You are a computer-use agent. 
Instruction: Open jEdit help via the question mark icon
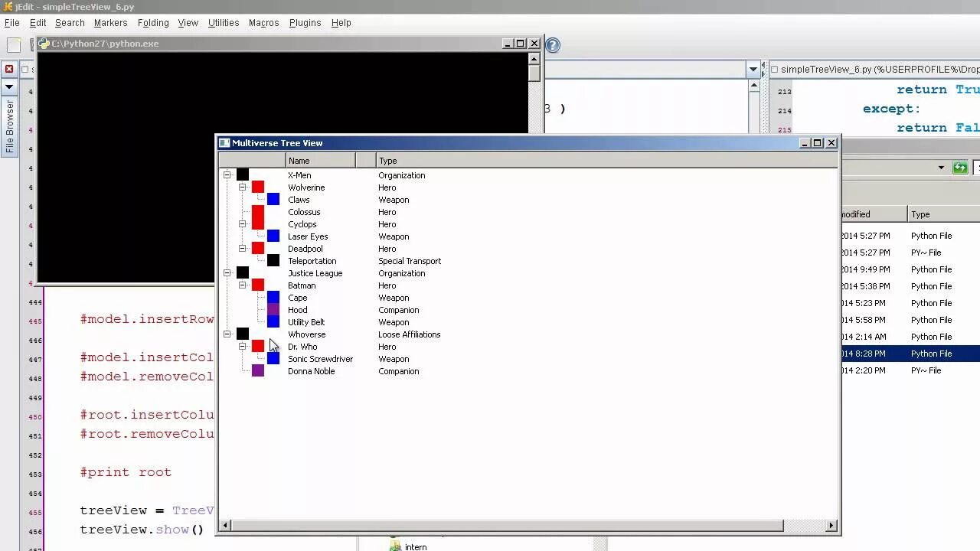pos(553,45)
